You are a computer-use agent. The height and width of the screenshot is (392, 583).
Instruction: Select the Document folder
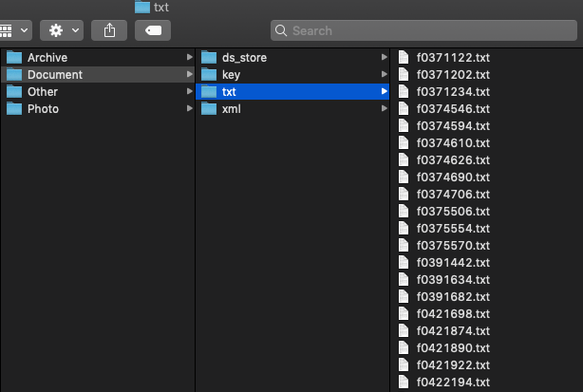(98, 75)
